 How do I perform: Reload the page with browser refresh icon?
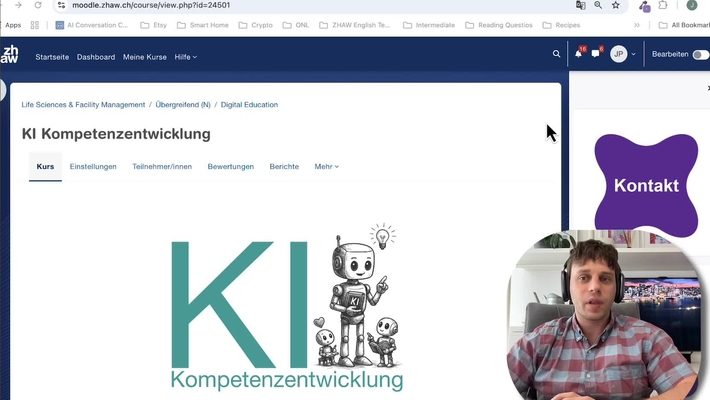tap(38, 5)
